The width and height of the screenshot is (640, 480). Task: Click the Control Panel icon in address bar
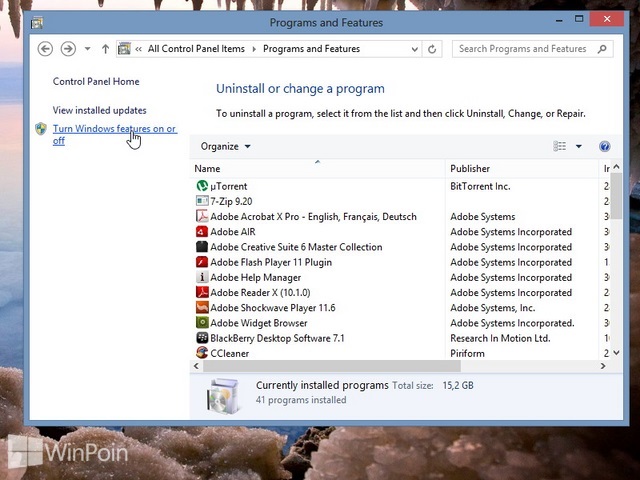point(124,49)
